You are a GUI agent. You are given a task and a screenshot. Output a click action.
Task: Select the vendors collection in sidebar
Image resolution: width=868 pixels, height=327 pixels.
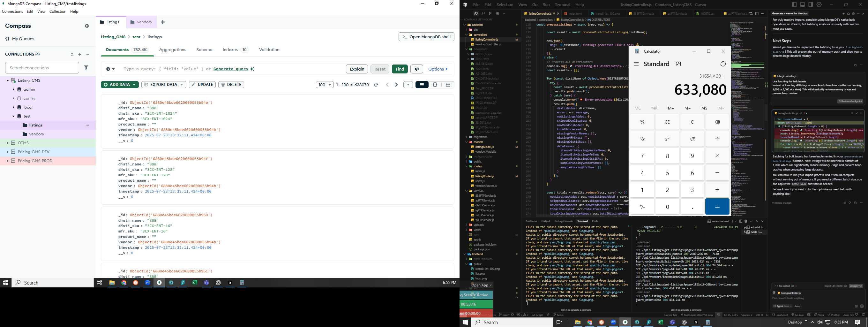(x=36, y=134)
